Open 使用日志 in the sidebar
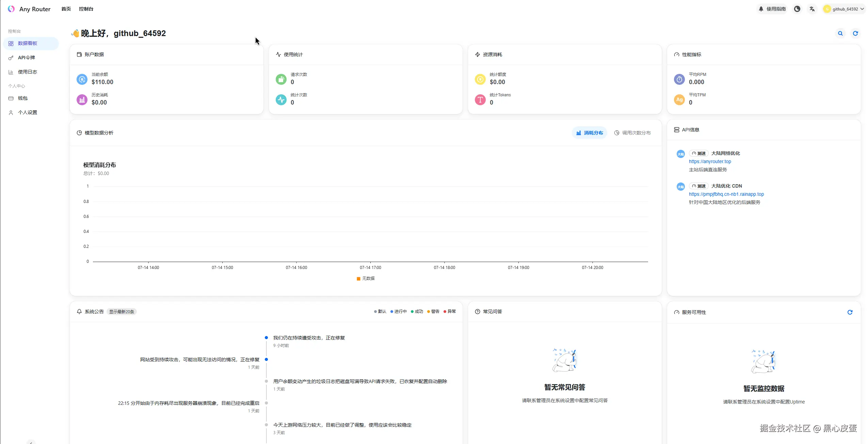The width and height of the screenshot is (868, 444). pyautogui.click(x=31, y=72)
